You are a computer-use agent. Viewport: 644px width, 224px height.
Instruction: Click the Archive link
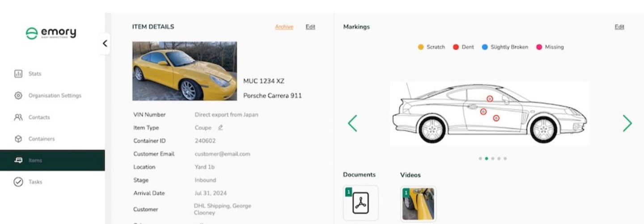284,27
